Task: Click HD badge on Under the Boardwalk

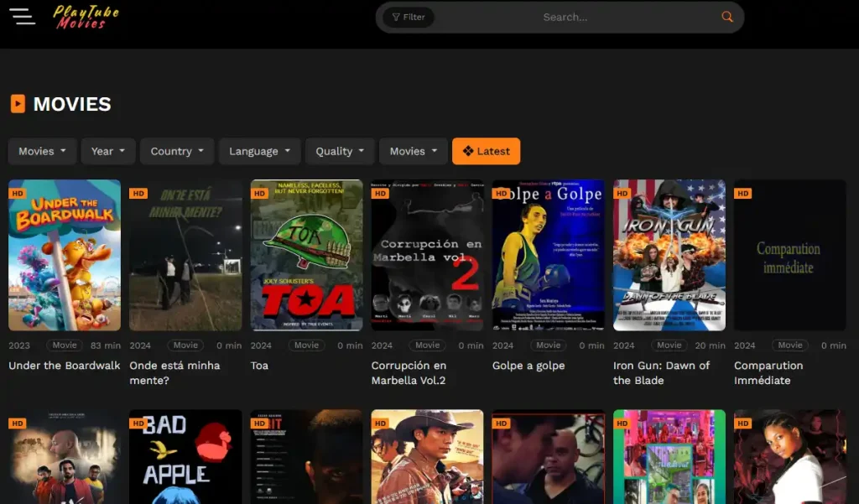Action: pyautogui.click(x=18, y=194)
